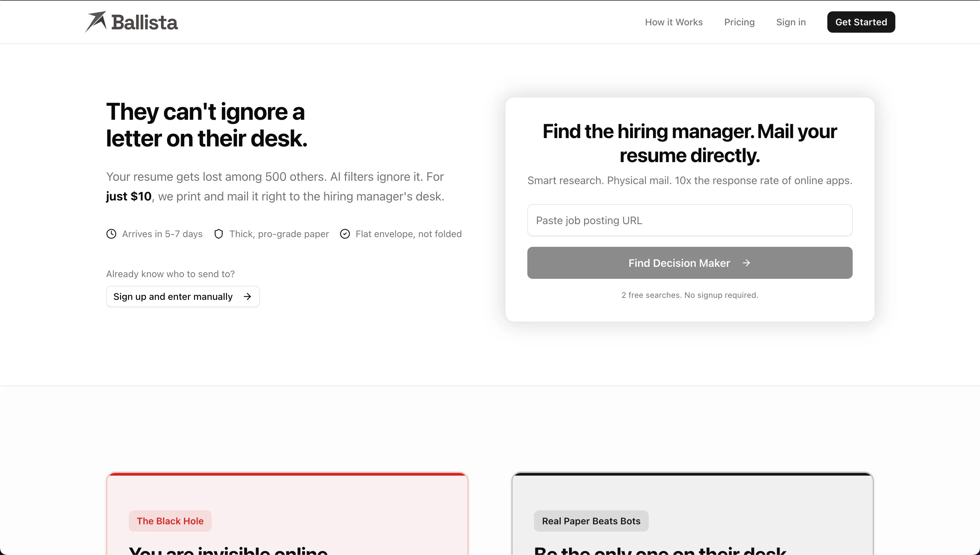This screenshot has height=555, width=980.
Task: Open the Sign in link
Action: [x=791, y=22]
